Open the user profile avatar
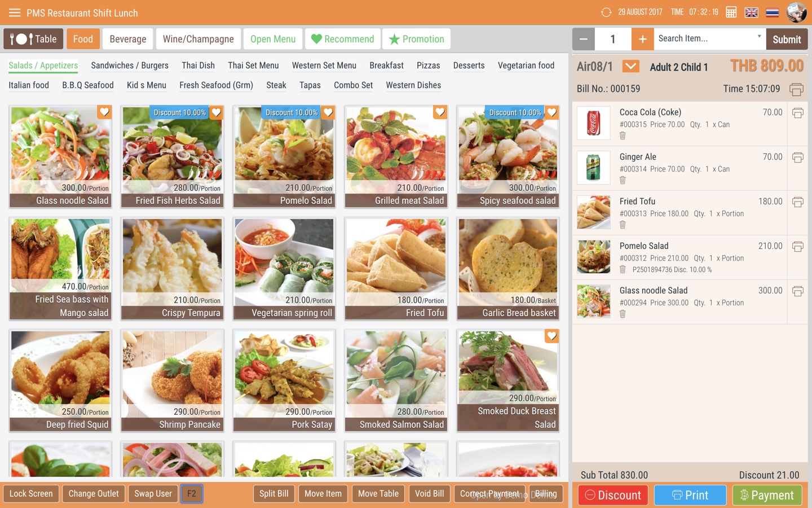Screen dimensions: 812x508 796,12
